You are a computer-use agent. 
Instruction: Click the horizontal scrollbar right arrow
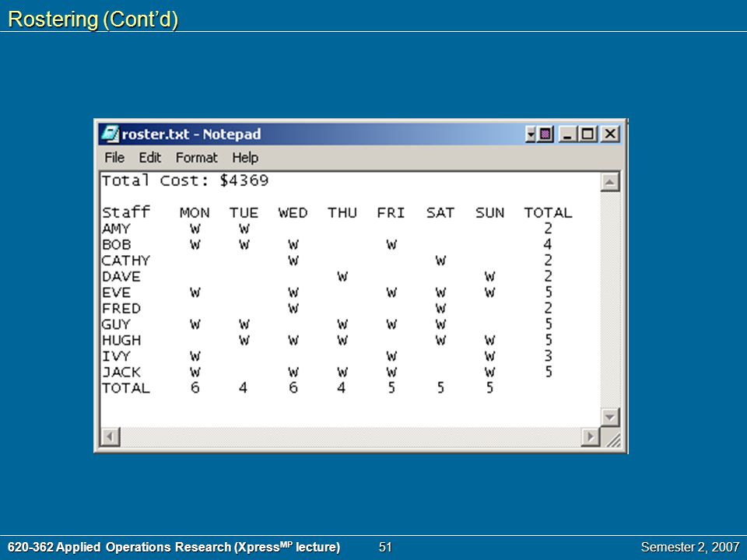(591, 436)
